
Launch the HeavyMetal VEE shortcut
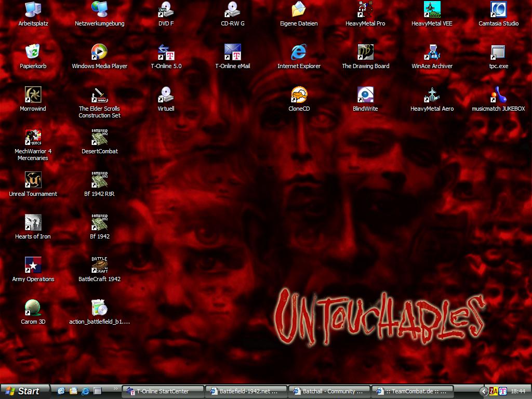[x=432, y=14]
